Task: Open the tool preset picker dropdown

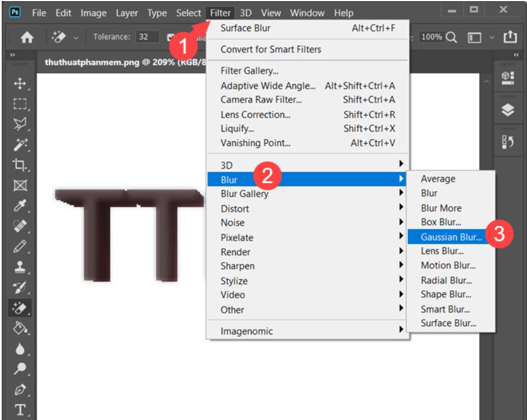Action: [76, 37]
